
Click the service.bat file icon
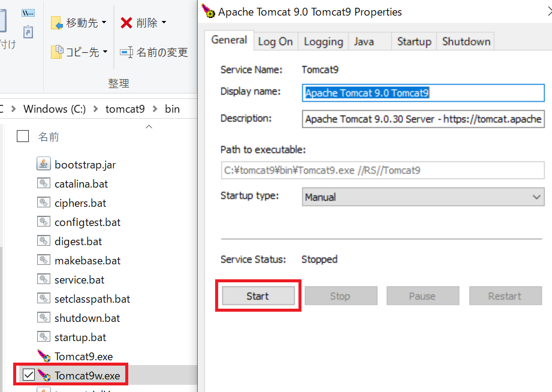point(44,279)
